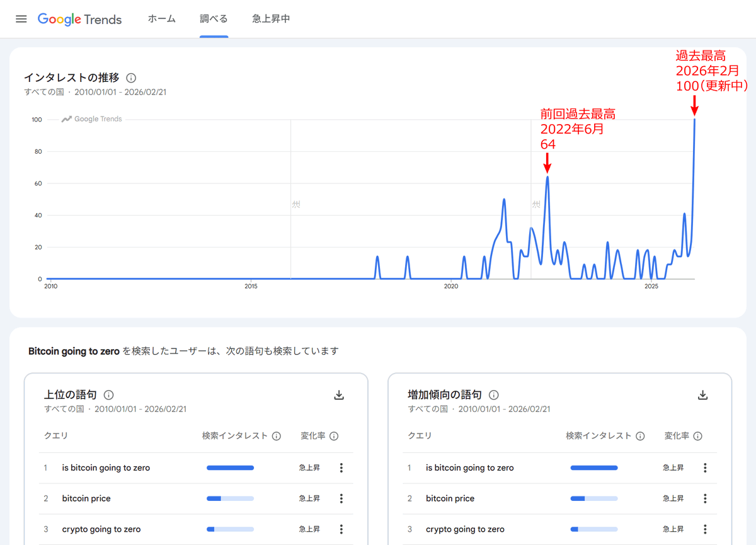Open more options for rising 'crypto going to zero'
Image resolution: width=756 pixels, height=545 pixels.
click(x=705, y=529)
